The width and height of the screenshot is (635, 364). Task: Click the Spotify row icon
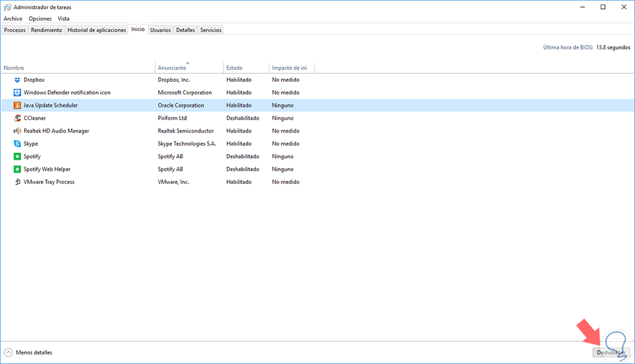coord(17,157)
